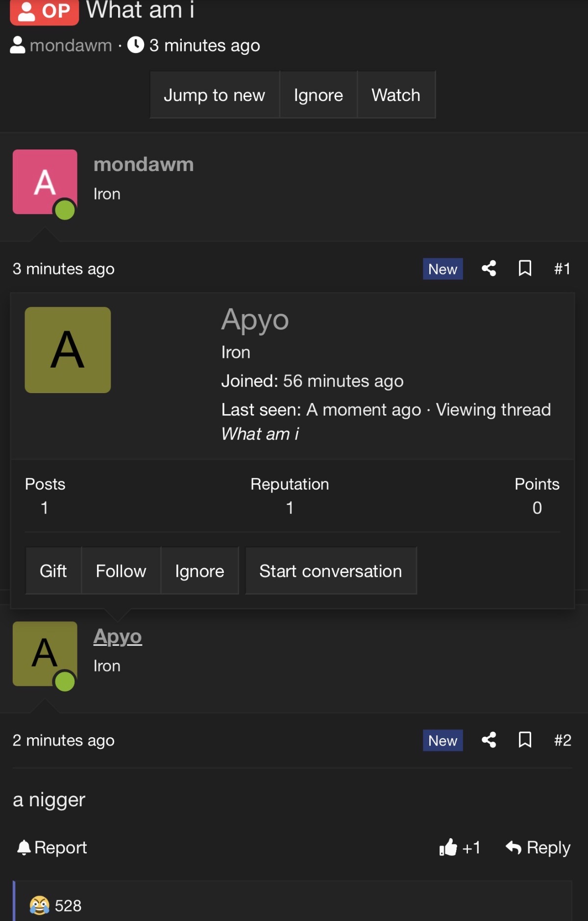Report the post via the bell Report link
The height and width of the screenshot is (921, 588).
[x=52, y=847]
